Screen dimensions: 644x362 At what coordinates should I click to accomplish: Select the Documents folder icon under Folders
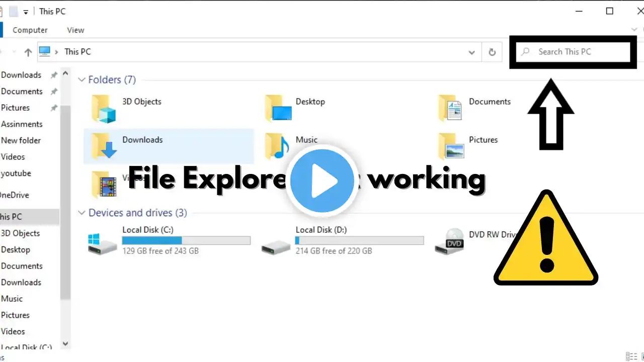click(450, 108)
